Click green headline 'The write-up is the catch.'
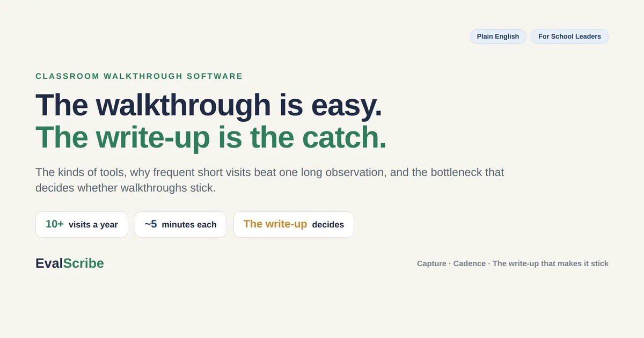This screenshot has height=338, width=644. coord(211,137)
